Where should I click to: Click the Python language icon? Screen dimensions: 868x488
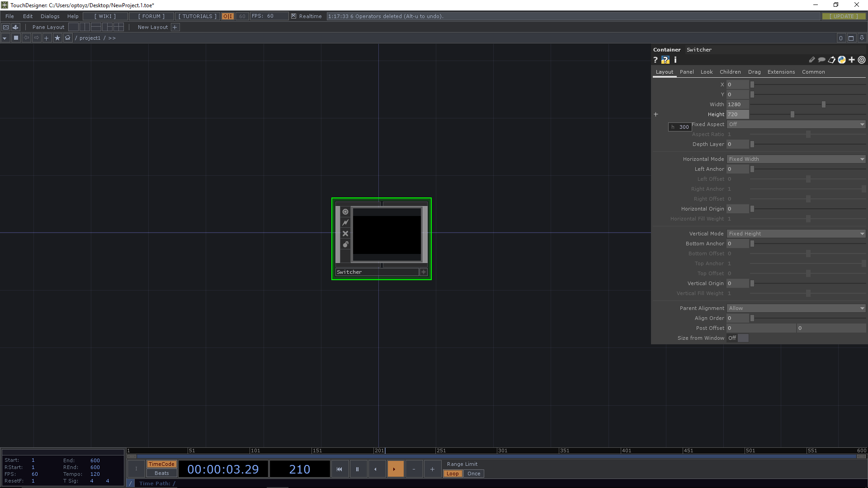[842, 60]
